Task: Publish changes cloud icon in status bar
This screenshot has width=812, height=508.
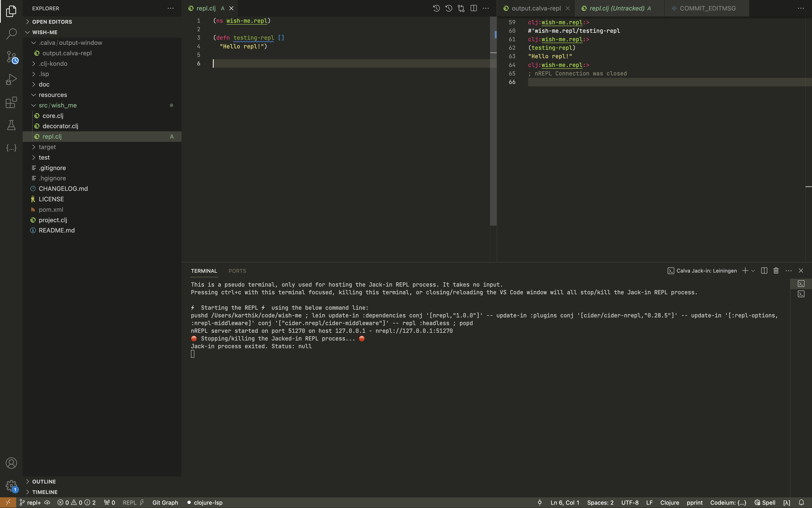Action: pyautogui.click(x=47, y=503)
